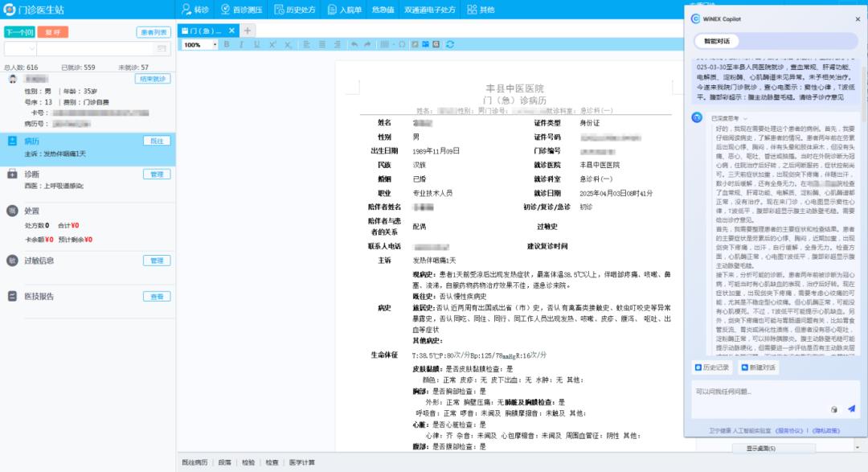The image size is (868, 472).
Task: Click the Bold formatting icon
Action: pyautogui.click(x=227, y=44)
